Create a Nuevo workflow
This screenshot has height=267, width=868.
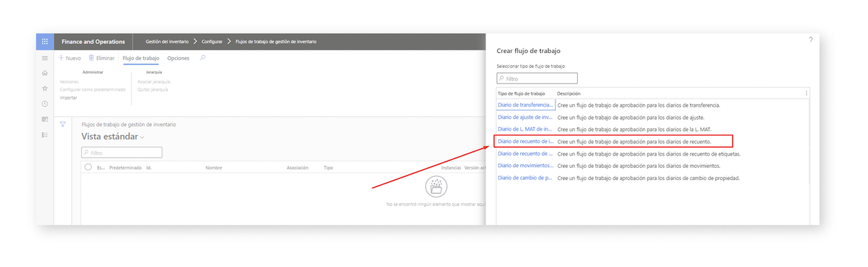(69, 58)
